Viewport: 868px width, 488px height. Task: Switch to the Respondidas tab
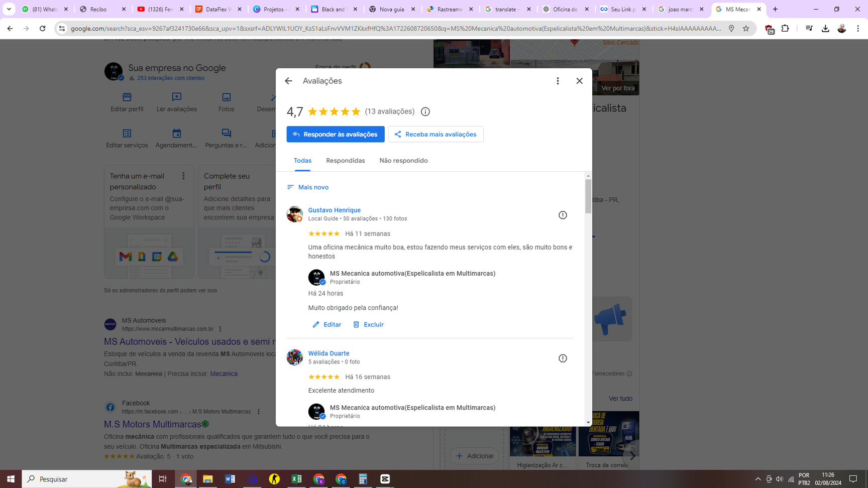coord(345,161)
